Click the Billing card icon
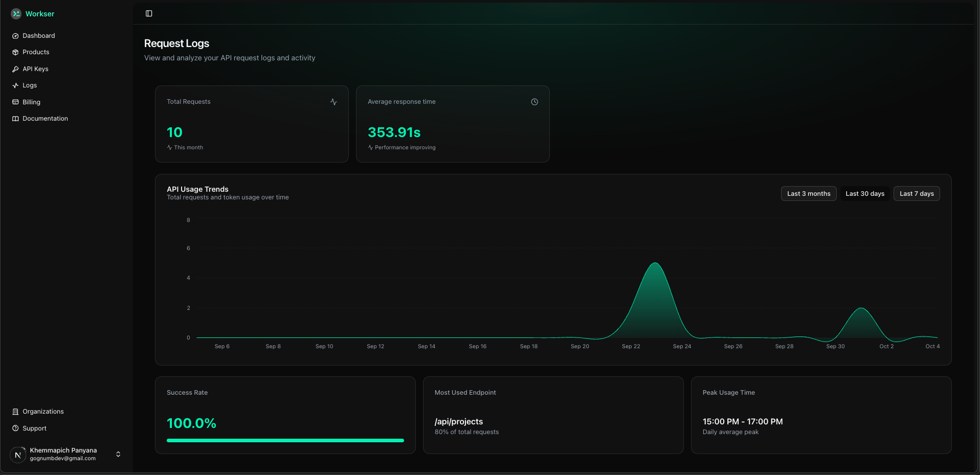This screenshot has width=980, height=475. coord(15,102)
